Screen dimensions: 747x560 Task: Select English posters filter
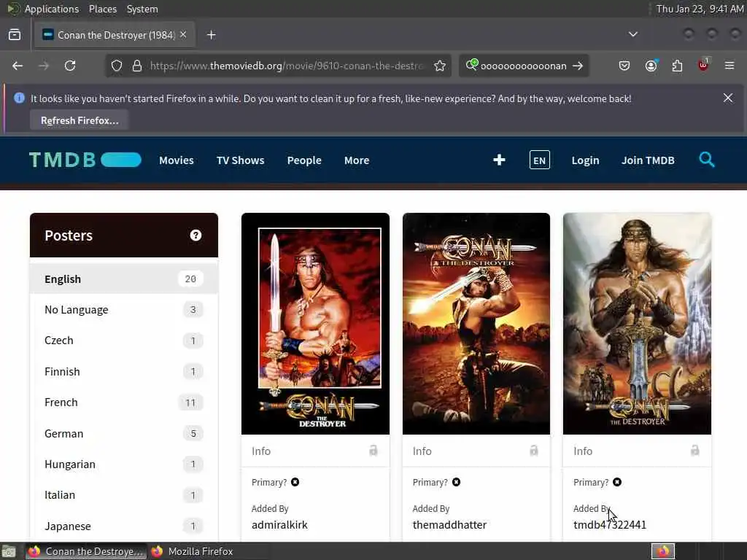[124, 279]
